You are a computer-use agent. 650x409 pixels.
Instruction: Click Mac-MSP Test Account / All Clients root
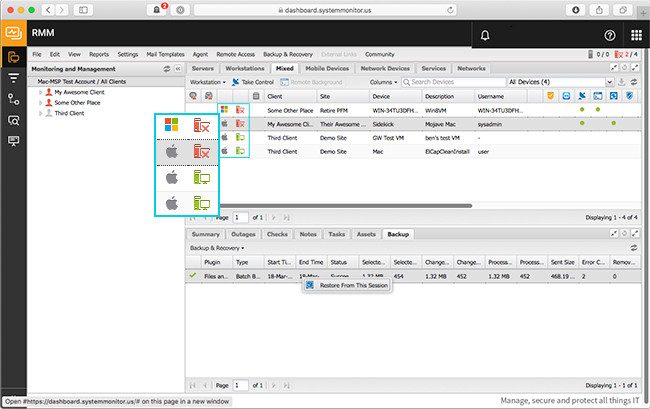pos(82,82)
